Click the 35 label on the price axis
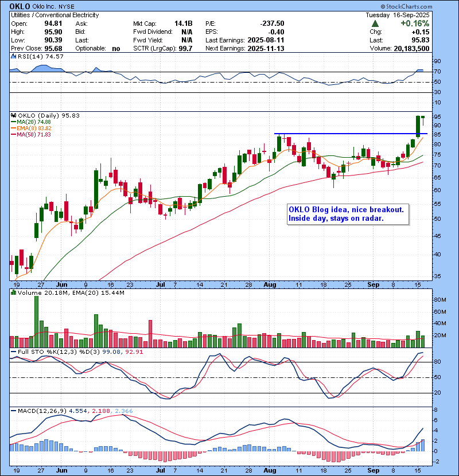459x476 pixels. point(437,276)
